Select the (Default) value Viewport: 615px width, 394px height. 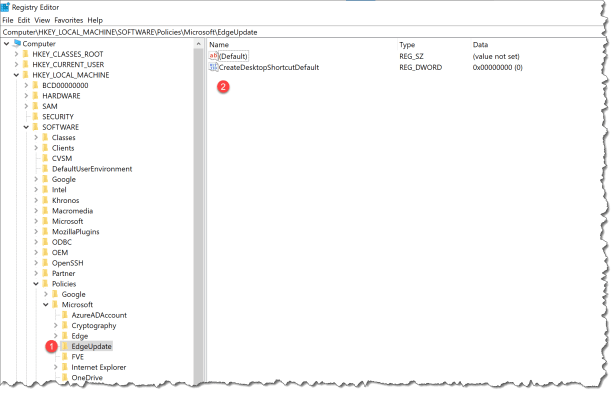233,56
